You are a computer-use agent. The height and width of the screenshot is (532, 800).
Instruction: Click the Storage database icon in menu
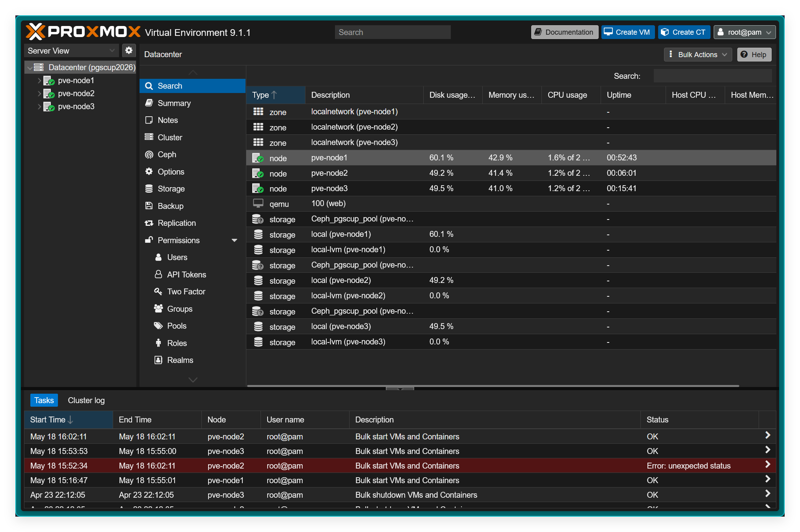click(x=149, y=189)
